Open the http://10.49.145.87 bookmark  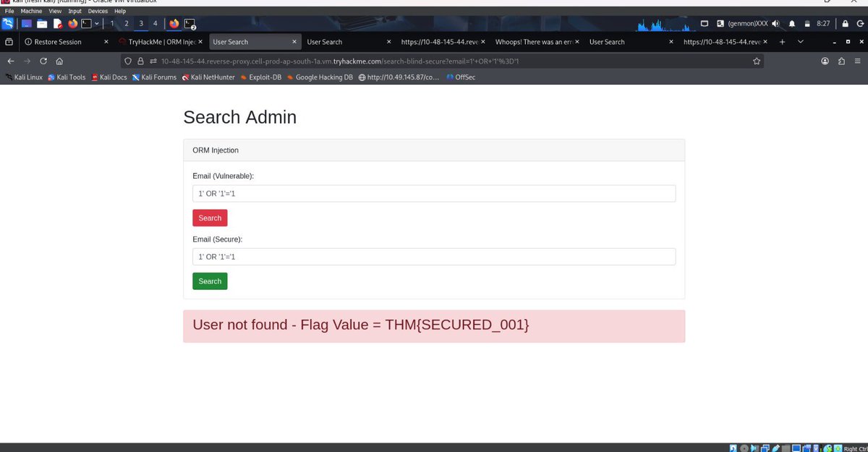[x=399, y=77]
